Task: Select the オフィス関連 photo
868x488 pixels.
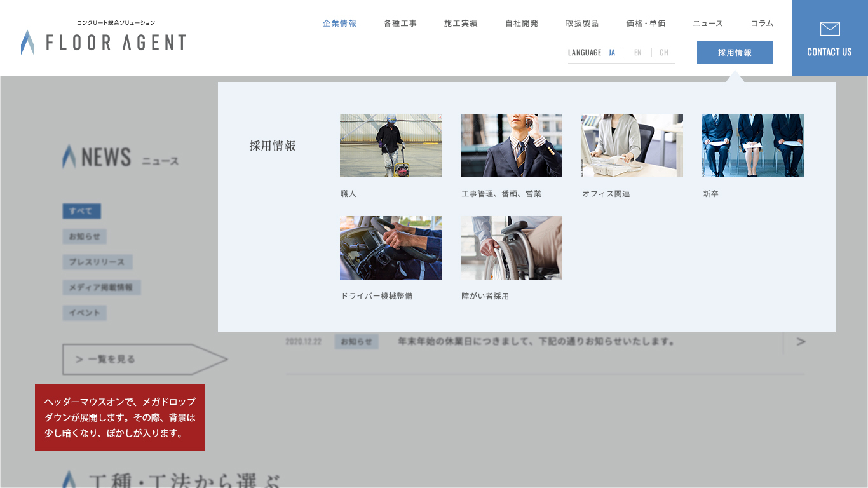Action: pos(632,146)
